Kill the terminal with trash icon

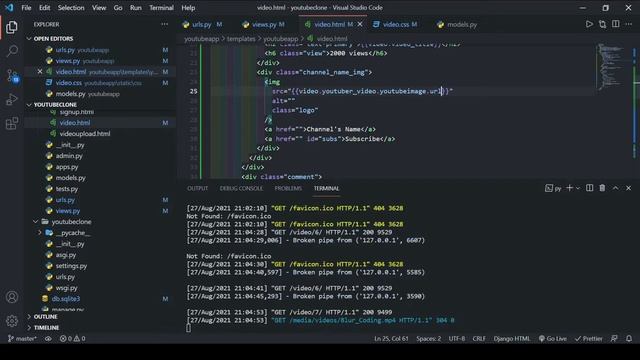[x=602, y=188]
